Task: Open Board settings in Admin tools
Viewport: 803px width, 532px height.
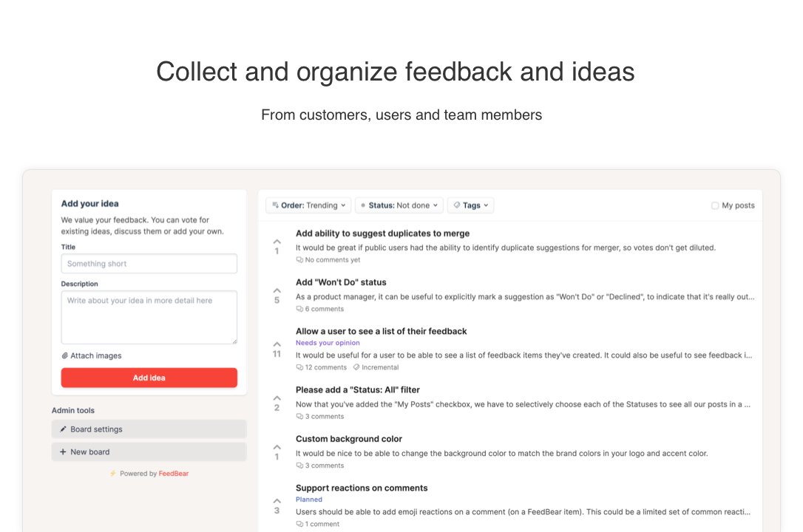Action: click(149, 429)
